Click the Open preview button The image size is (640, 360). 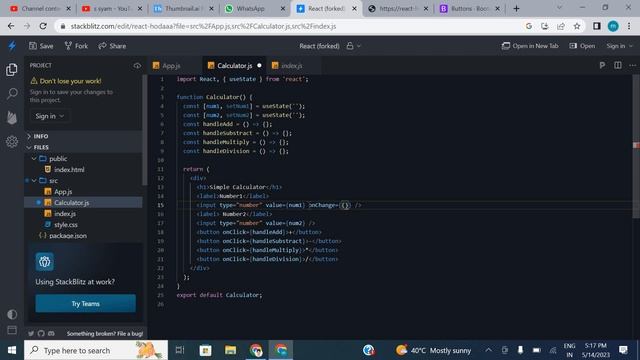[x=582, y=46]
